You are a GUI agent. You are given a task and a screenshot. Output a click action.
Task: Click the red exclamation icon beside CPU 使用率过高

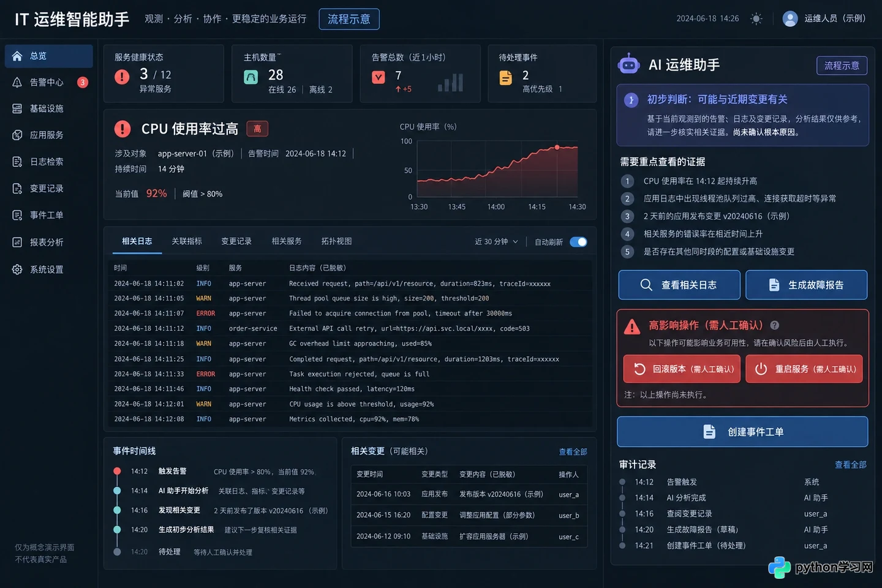[x=123, y=129]
